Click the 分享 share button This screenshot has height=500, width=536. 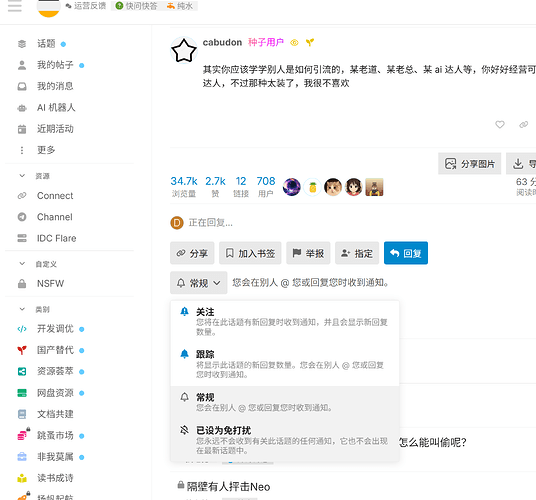tap(192, 253)
